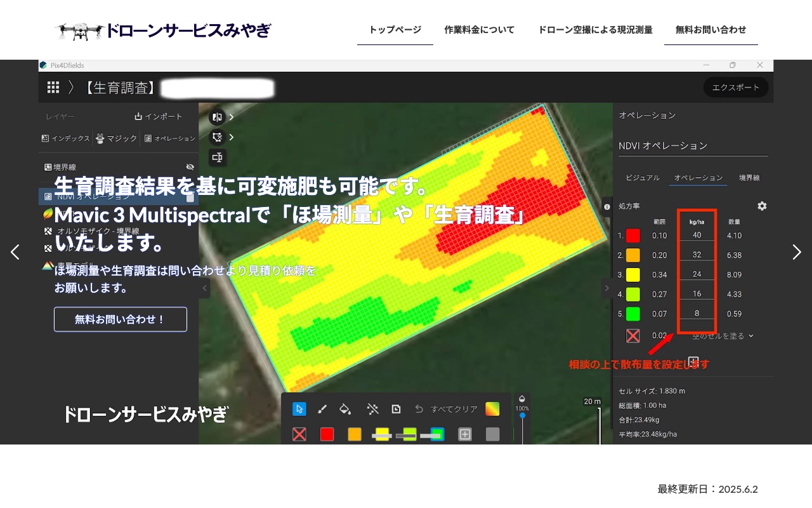
Task: Select the red color swatch in the palette
Action: point(327,434)
